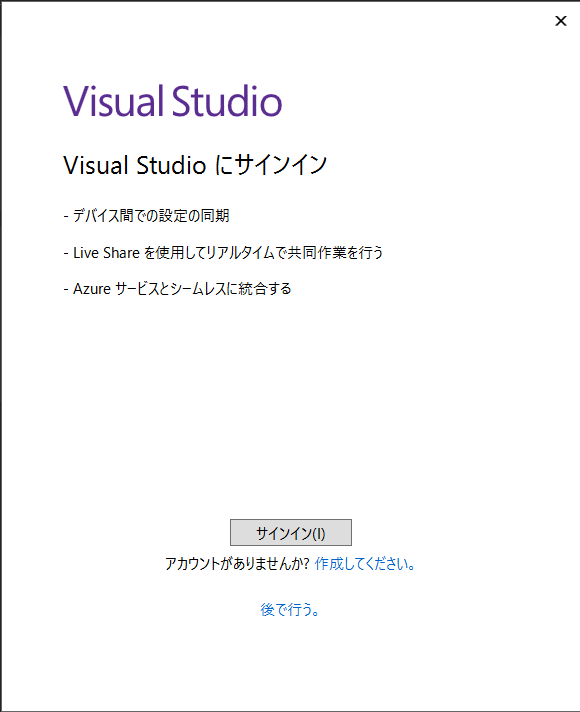Close the Visual Studio sign-in dialog
This screenshot has width=580, height=712.
pyautogui.click(x=561, y=21)
